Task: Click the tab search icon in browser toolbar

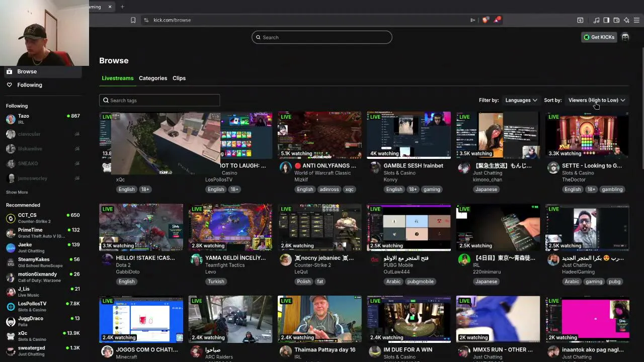Action: 580,20
